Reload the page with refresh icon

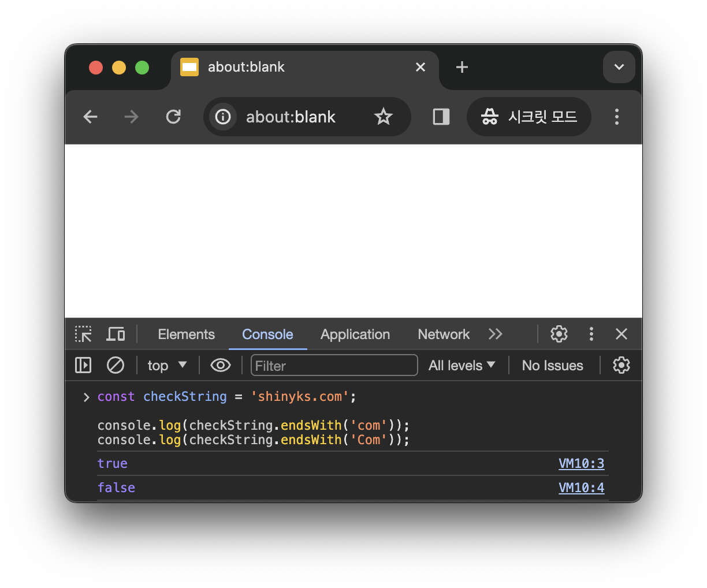click(173, 117)
